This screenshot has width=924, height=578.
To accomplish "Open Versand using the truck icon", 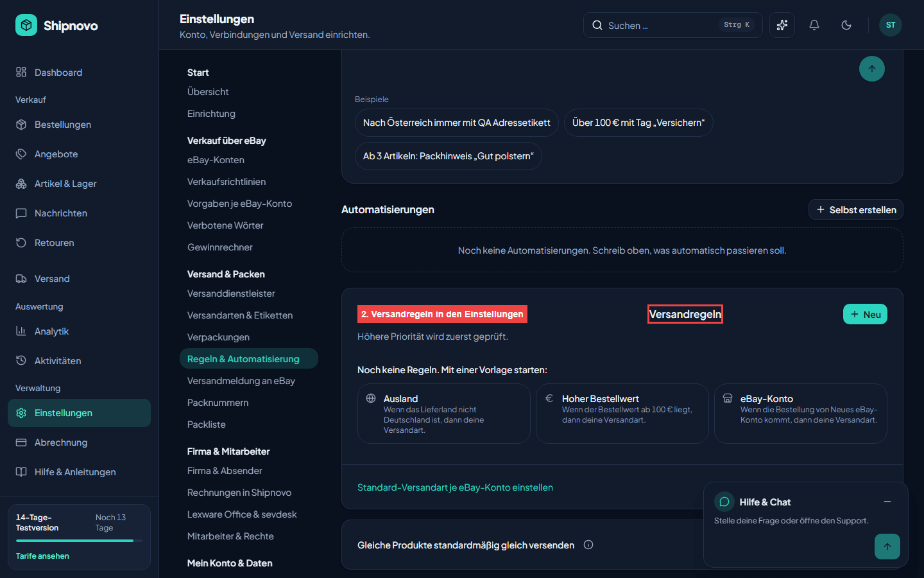I will tap(21, 279).
